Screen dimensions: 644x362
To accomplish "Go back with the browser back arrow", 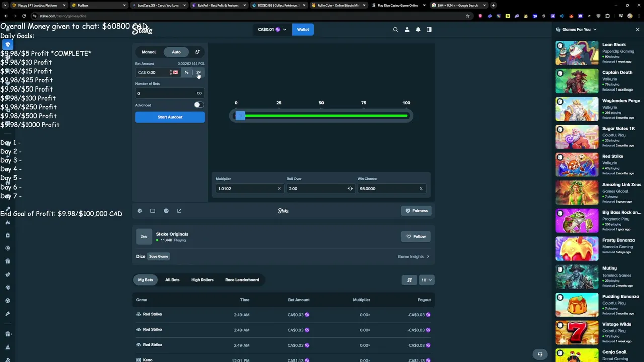I will pos(6,16).
